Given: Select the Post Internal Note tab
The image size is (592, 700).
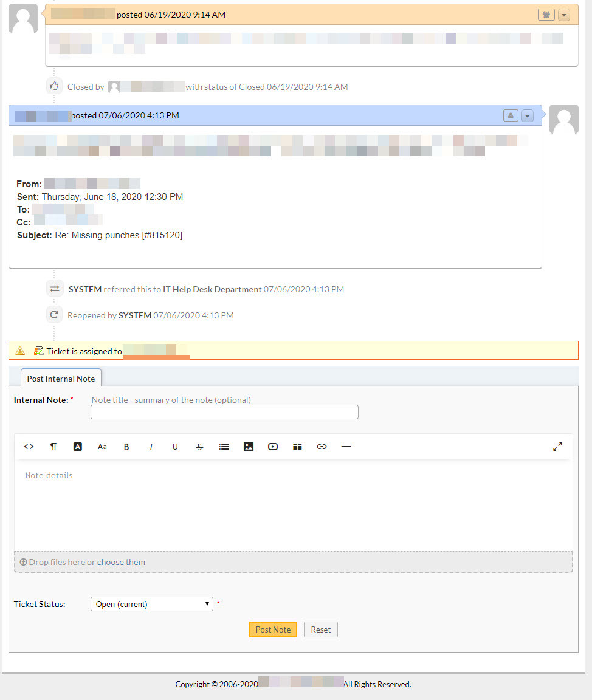Looking at the screenshot, I should coord(61,379).
